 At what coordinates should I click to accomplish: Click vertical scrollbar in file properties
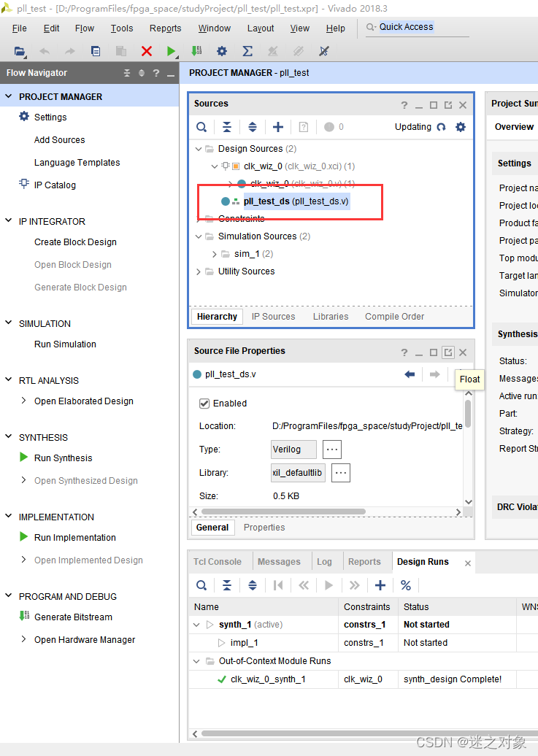click(468, 414)
